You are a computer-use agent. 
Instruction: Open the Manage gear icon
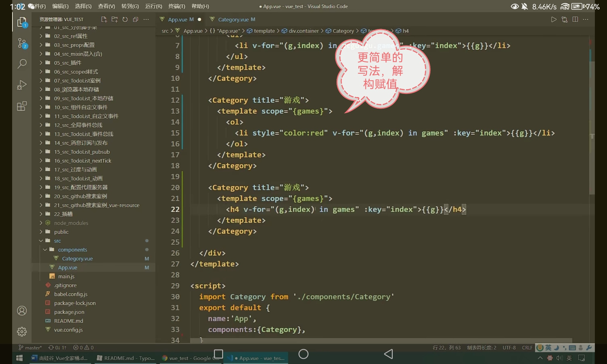click(22, 332)
